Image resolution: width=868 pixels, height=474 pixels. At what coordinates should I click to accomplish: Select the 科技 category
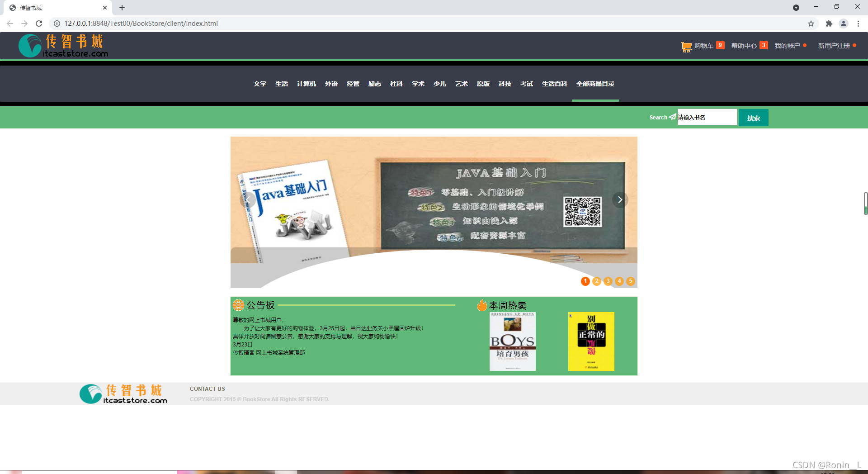pyautogui.click(x=505, y=84)
